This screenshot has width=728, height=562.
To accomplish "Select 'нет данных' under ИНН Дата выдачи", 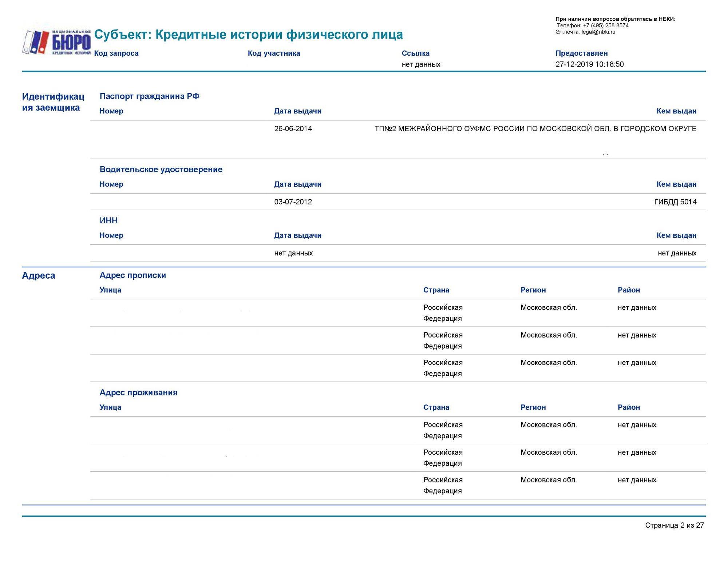I will tap(293, 253).
